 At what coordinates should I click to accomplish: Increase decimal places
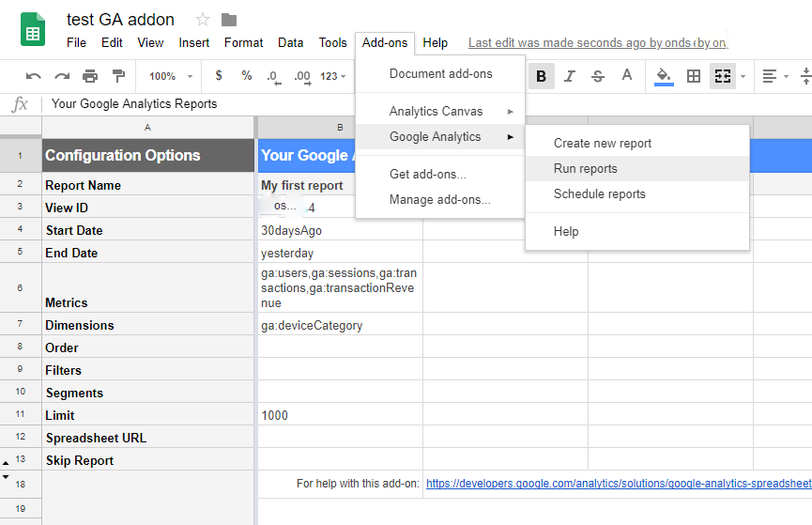[302, 77]
